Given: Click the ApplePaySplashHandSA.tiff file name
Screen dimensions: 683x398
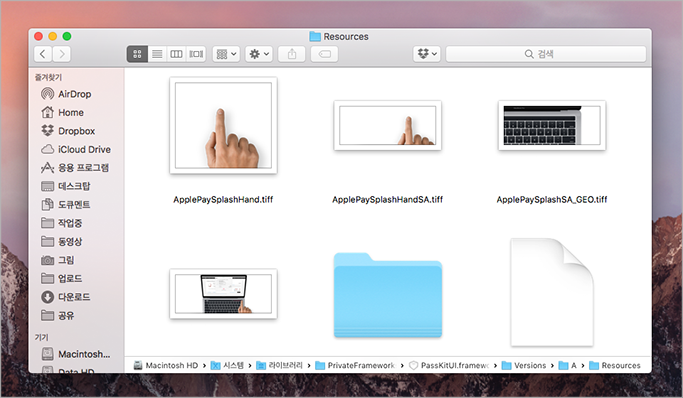Looking at the screenshot, I should point(388,199).
